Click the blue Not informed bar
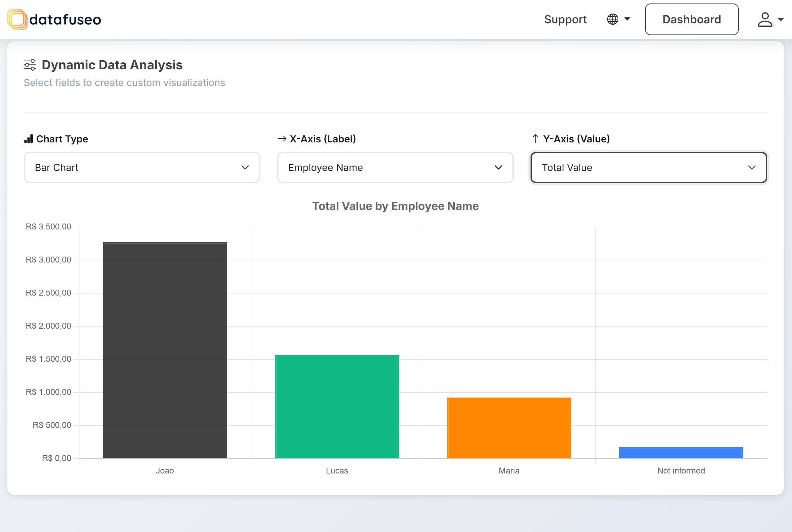This screenshot has width=792, height=532. click(x=681, y=452)
